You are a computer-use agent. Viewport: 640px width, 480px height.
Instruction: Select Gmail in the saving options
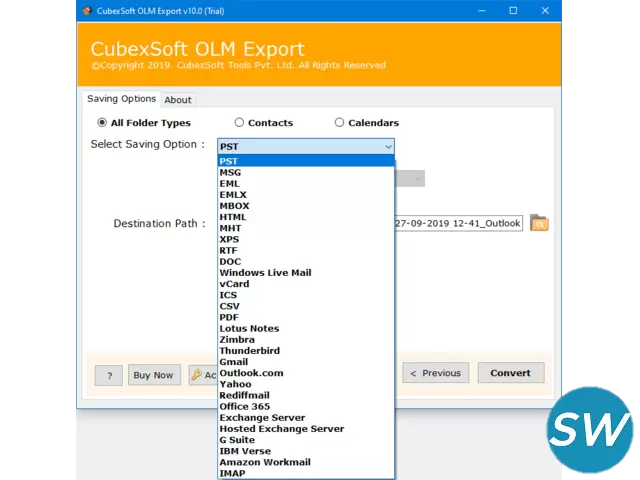233,362
